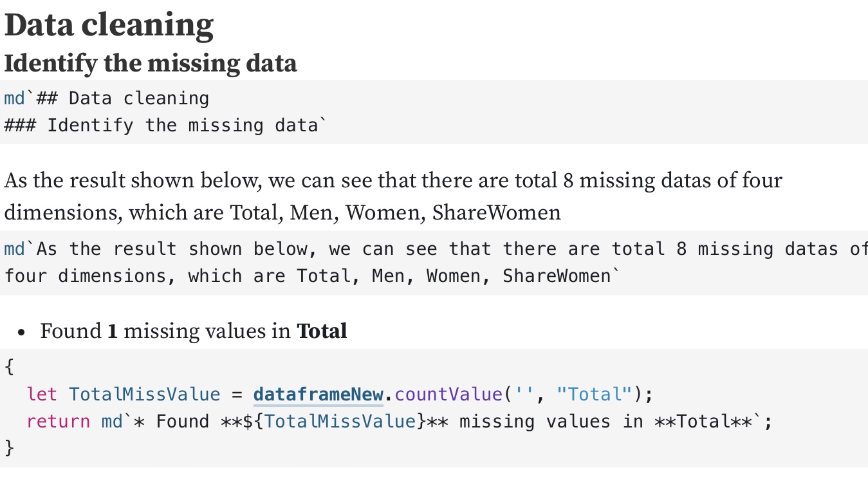Click the ${TotalMissValue} interpolation in the return line
868x488 pixels.
[x=340, y=422]
